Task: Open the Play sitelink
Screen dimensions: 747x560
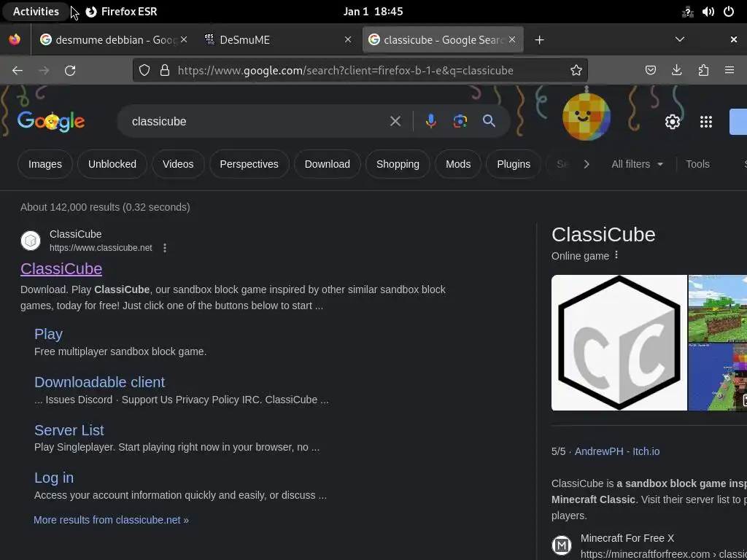Action: [x=49, y=334]
